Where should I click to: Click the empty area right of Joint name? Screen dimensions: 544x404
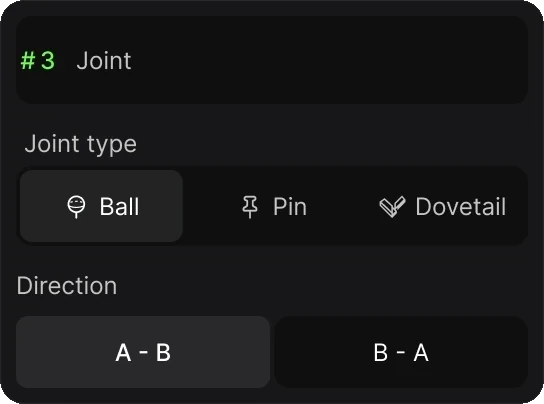tap(330, 60)
